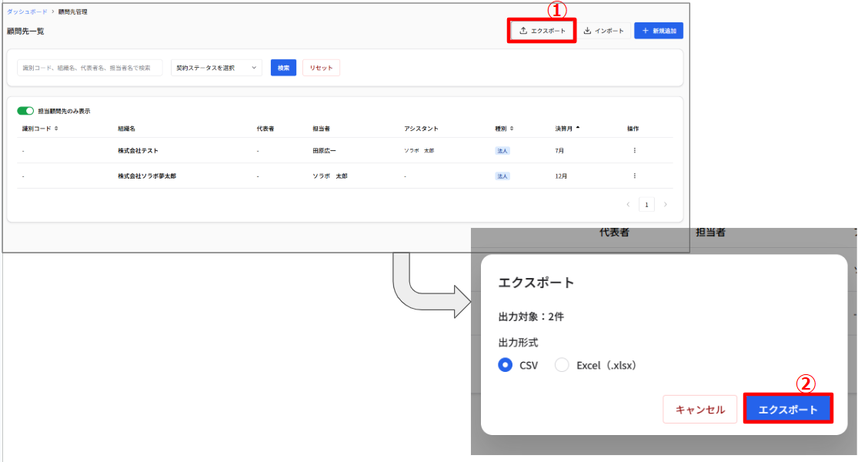Click the 新規追加 button
The image size is (868, 462).
pos(659,31)
